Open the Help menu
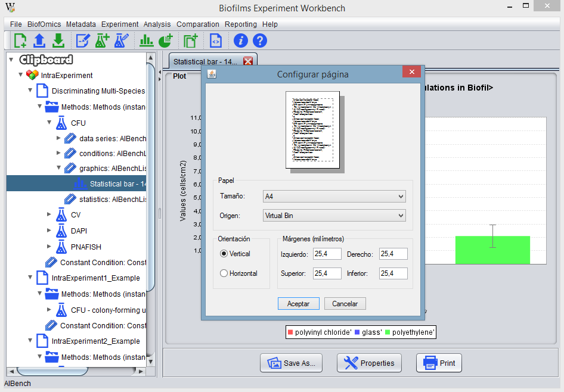 tap(269, 24)
